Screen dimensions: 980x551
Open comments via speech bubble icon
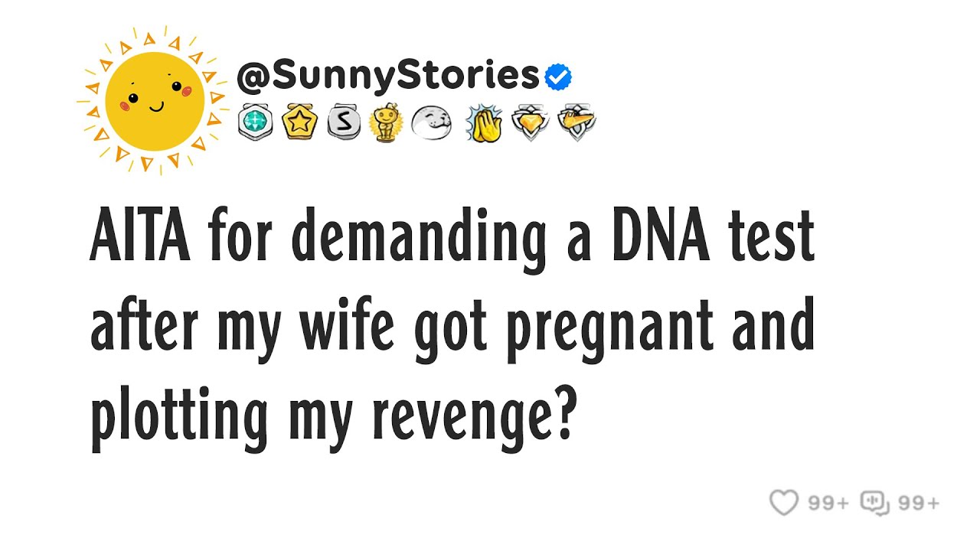(875, 503)
